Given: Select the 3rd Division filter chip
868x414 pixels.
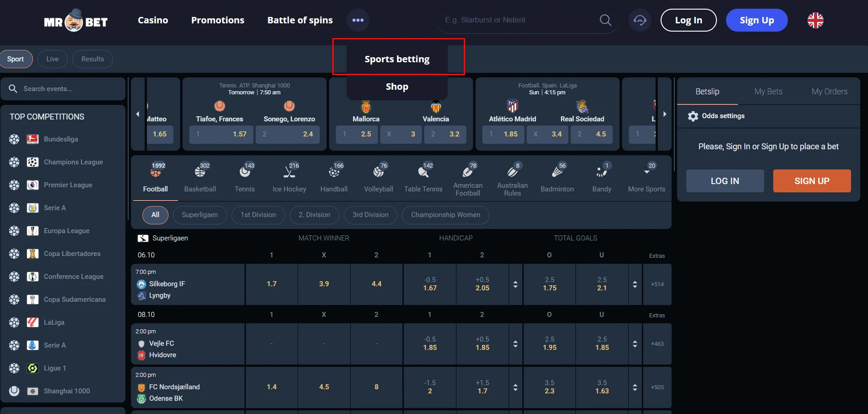Looking at the screenshot, I should coord(370,215).
